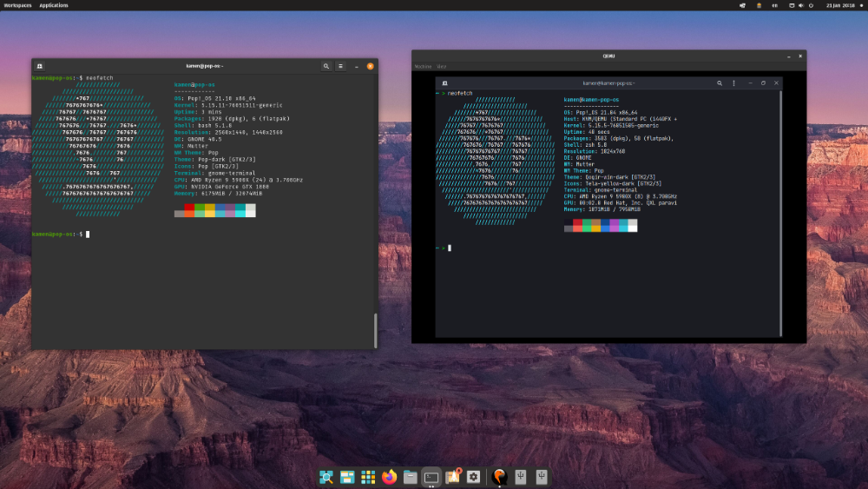Open Pop Launcher search icon in dock
This screenshot has height=489, width=868.
pos(326,477)
